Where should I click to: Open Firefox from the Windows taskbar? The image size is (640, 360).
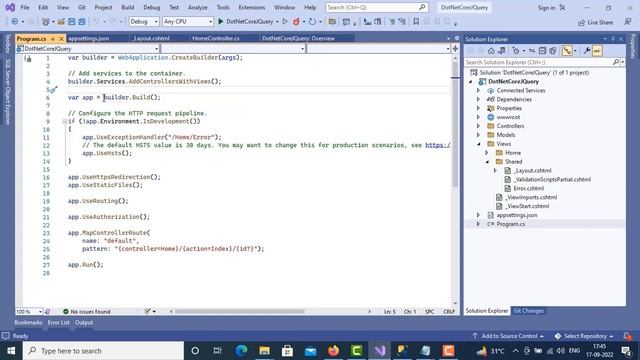click(333, 351)
